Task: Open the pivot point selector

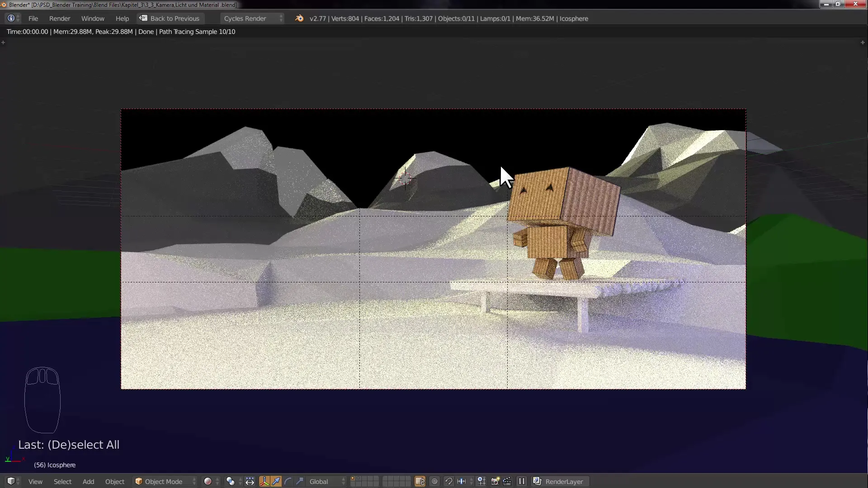Action: pos(233,482)
